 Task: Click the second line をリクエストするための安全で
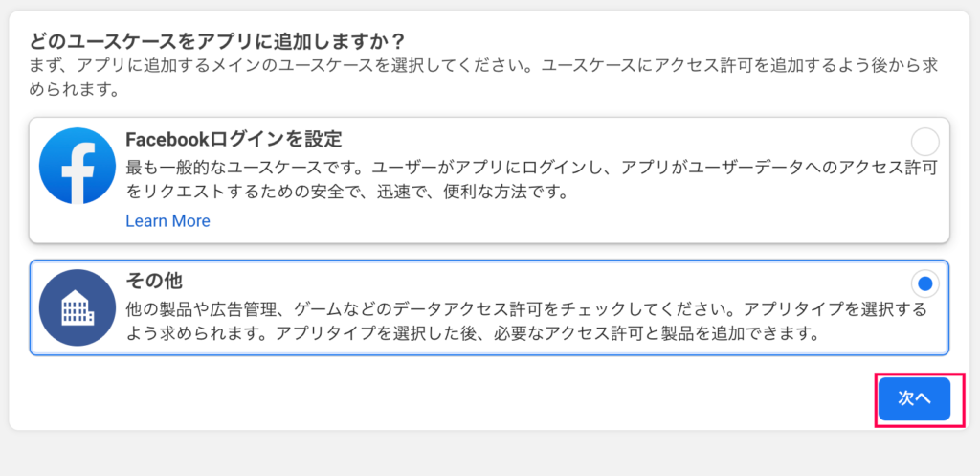click(346, 192)
